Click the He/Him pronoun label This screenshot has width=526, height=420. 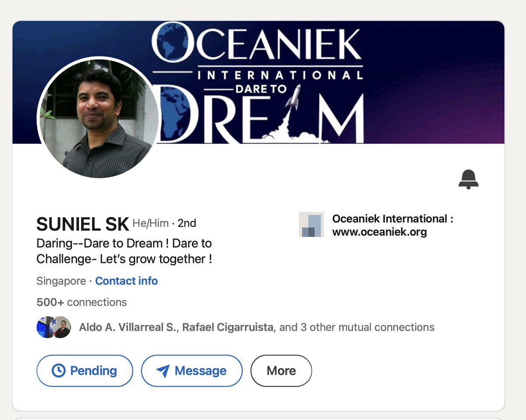pyautogui.click(x=150, y=223)
